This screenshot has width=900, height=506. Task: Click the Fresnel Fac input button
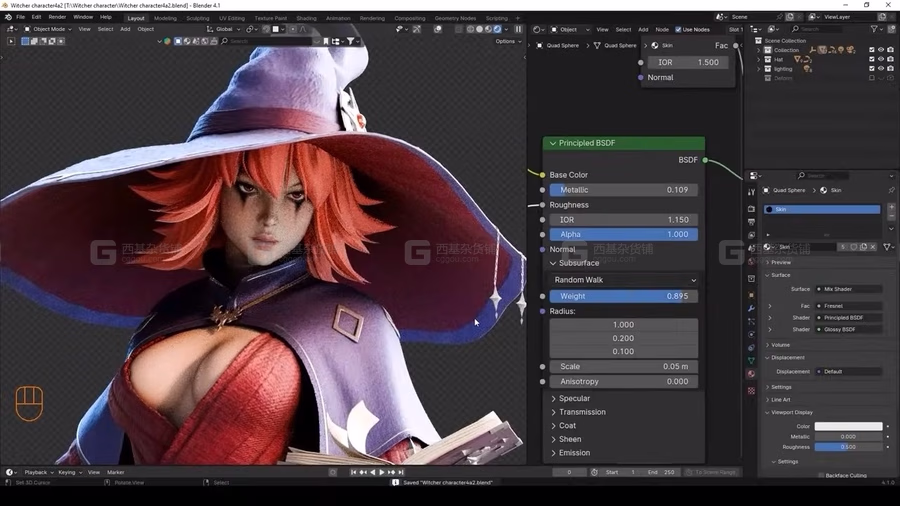[x=848, y=306]
